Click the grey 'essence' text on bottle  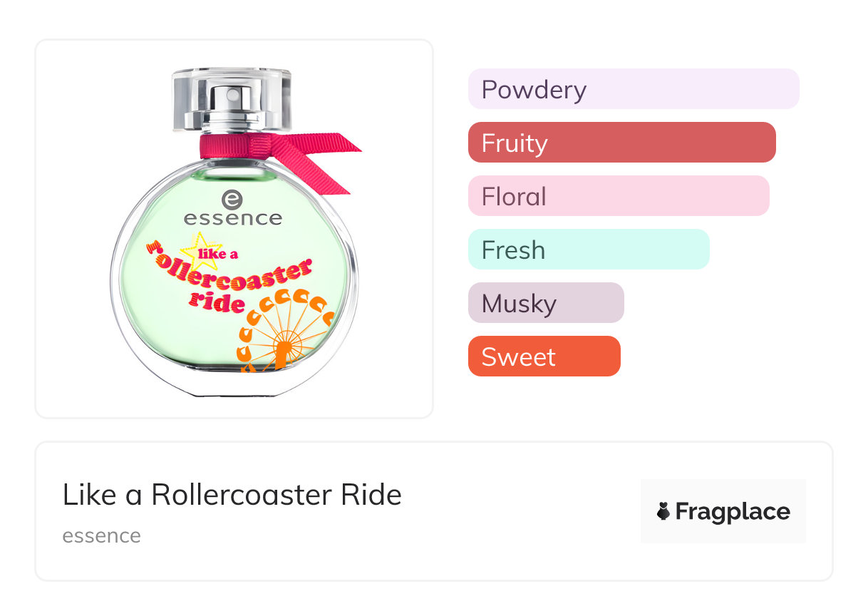pos(232,218)
